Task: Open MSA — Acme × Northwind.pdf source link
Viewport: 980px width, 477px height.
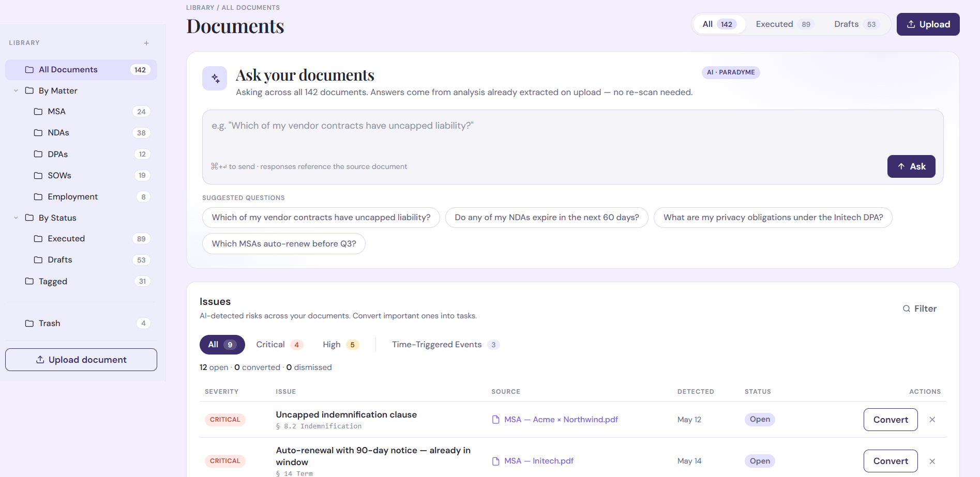Action: (561, 420)
